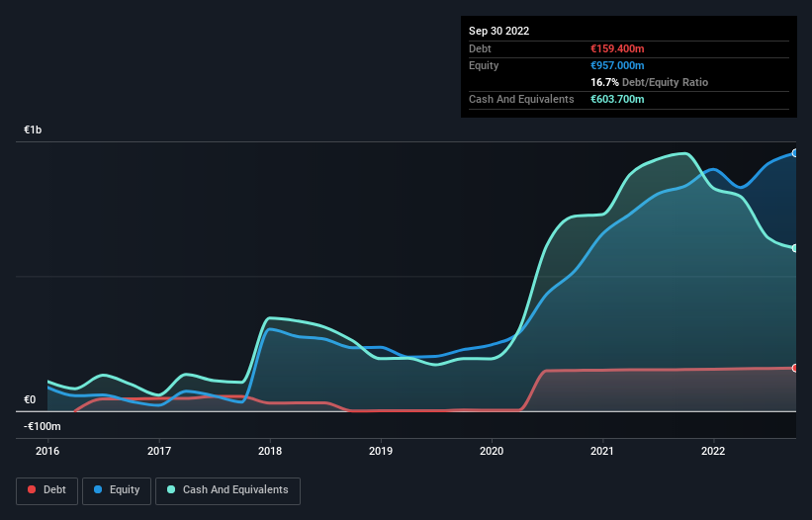Toggle the Debt series legend button
The image size is (812, 520).
point(46,490)
